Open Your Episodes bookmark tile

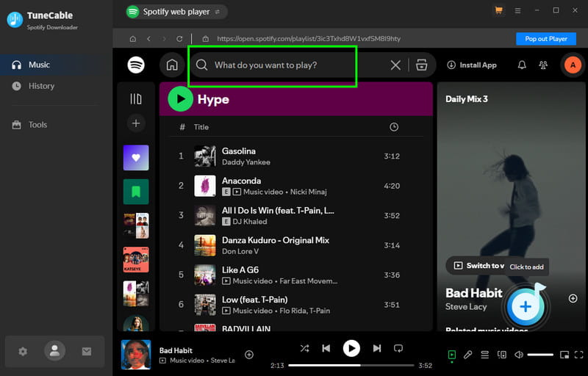tap(136, 192)
